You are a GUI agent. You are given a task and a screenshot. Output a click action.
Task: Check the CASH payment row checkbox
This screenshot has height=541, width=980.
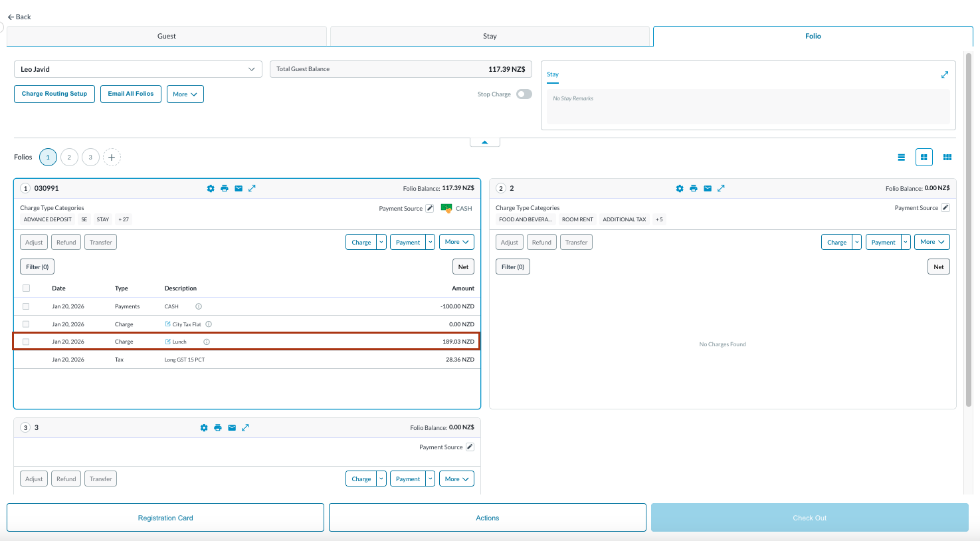26,306
